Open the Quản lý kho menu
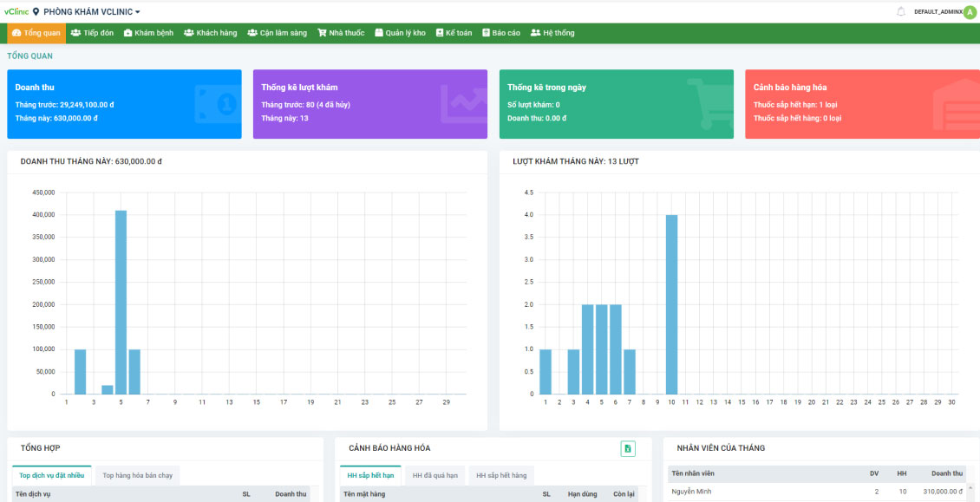The height and width of the screenshot is (502, 980). point(400,33)
